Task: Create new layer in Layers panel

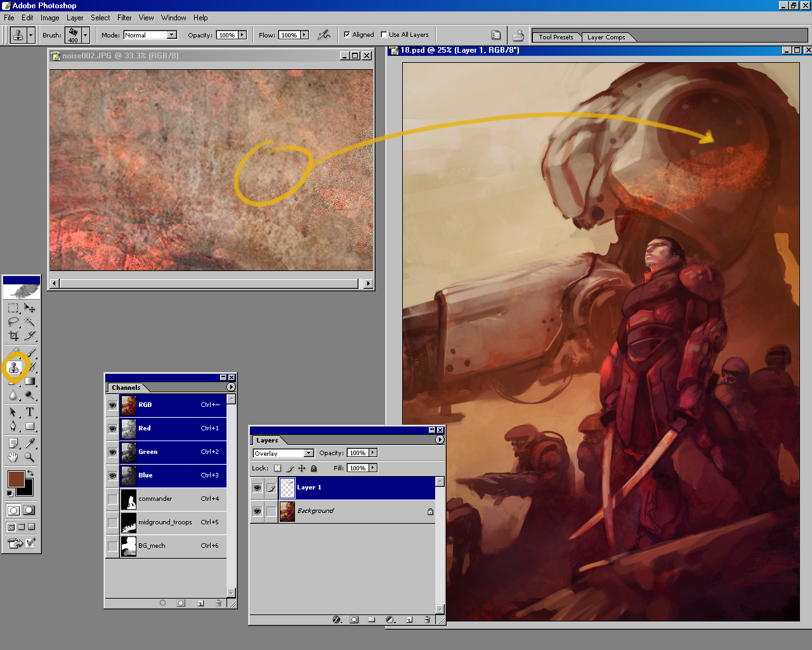Action: pyautogui.click(x=409, y=620)
